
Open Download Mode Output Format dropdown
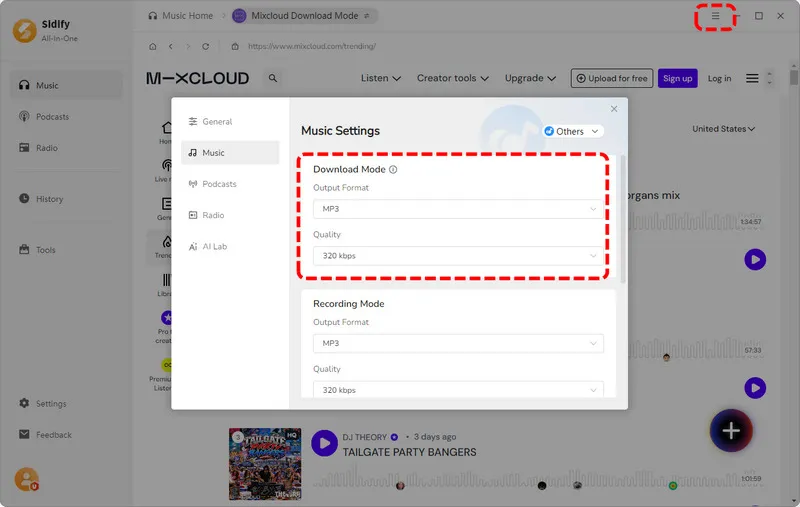point(458,209)
